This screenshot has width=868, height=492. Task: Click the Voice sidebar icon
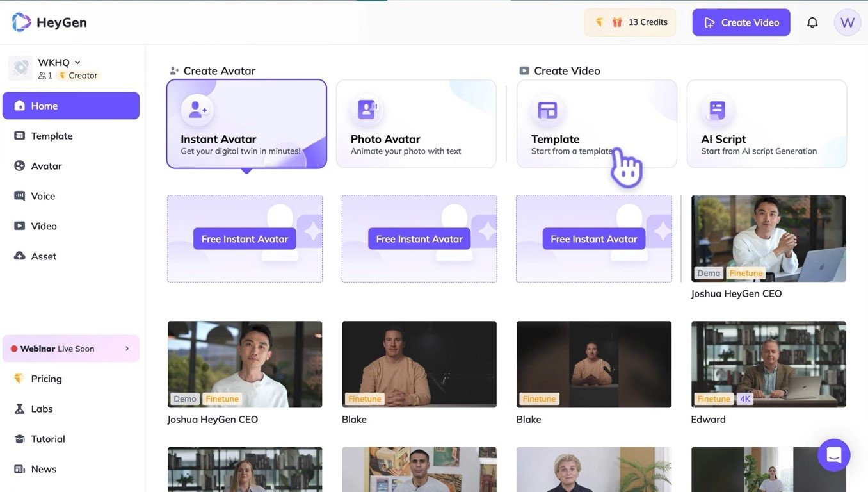pyautogui.click(x=19, y=196)
